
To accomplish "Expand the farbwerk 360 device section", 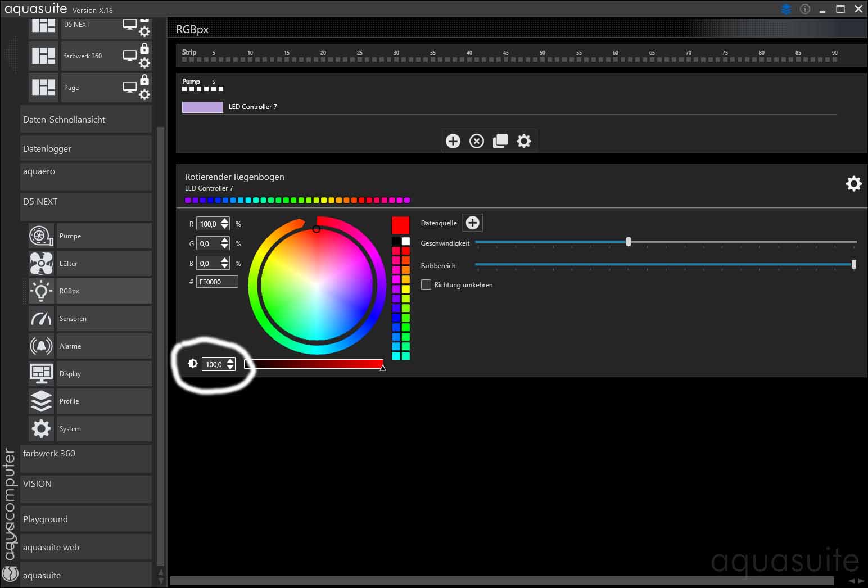I will pyautogui.click(x=86, y=459).
